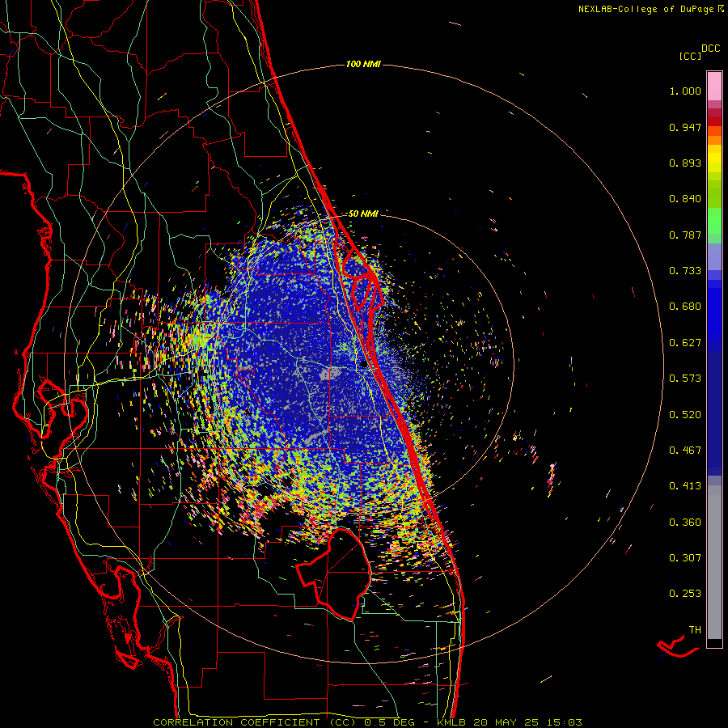
Task: Click the 0.413 color scale value
Action: (685, 486)
